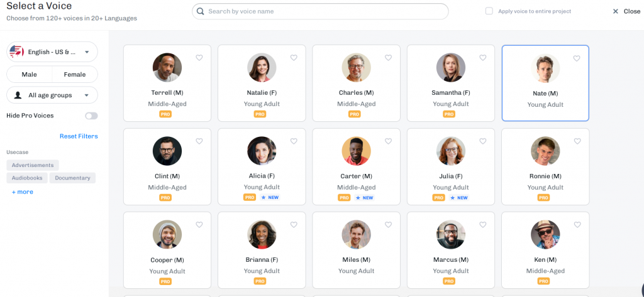Click heart icon on Clint card
The image size is (644, 297).
[199, 141]
